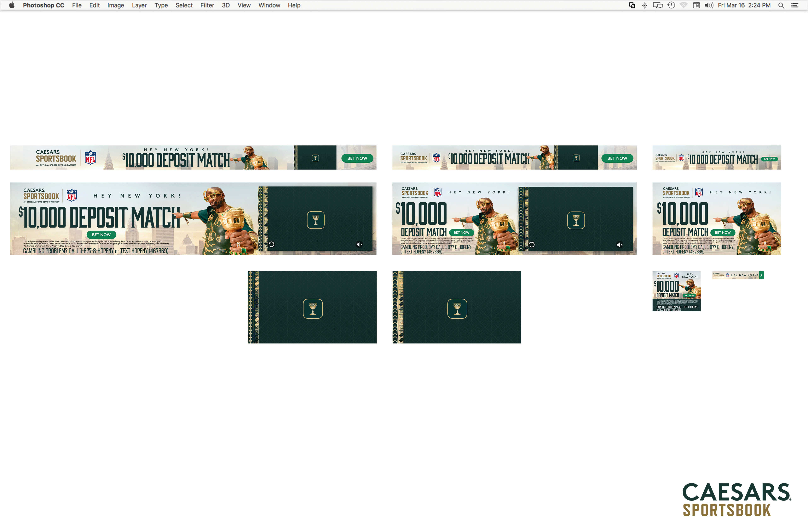This screenshot has width=808, height=532.
Task: Click HEY NEW YORK! on the tiny mobile banner
Action: [x=745, y=275]
